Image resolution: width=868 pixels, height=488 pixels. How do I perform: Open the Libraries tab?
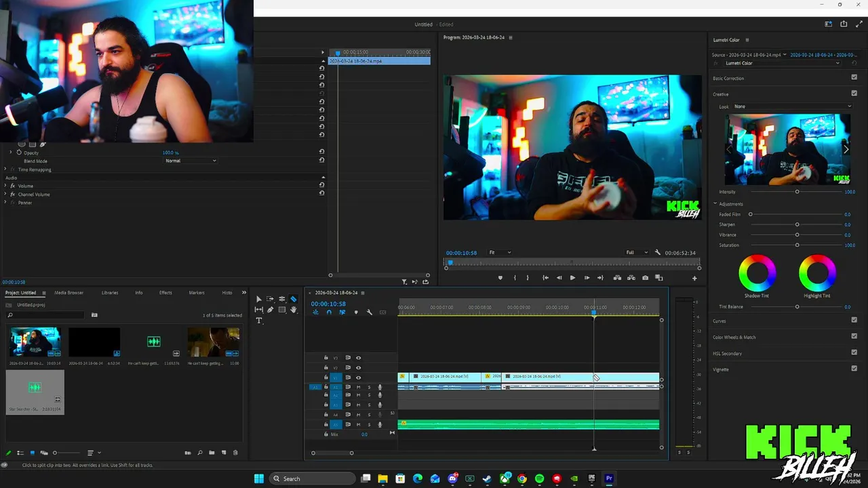pyautogui.click(x=110, y=293)
